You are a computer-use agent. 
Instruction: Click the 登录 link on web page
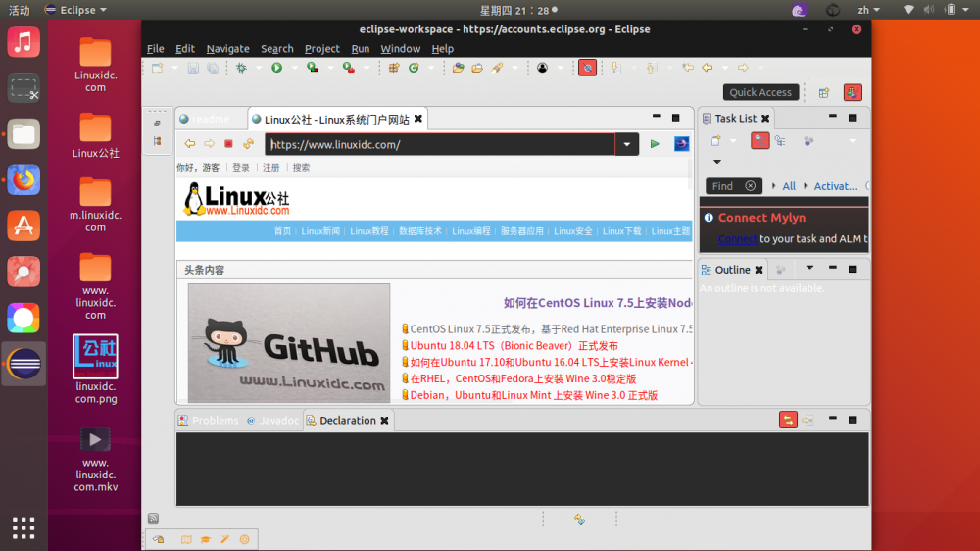pyautogui.click(x=241, y=168)
